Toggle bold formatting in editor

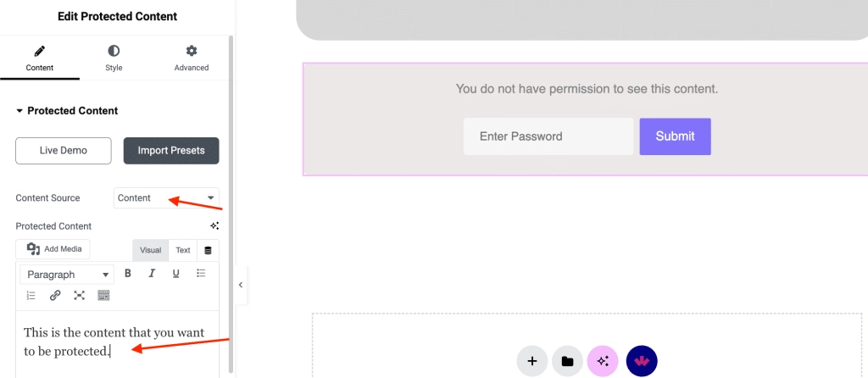[x=128, y=274]
